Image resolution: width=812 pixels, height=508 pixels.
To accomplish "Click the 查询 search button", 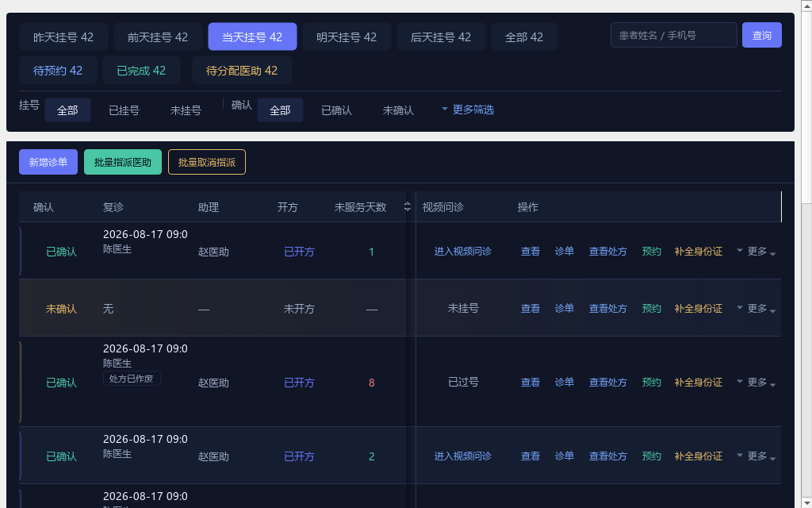I will coord(762,35).
